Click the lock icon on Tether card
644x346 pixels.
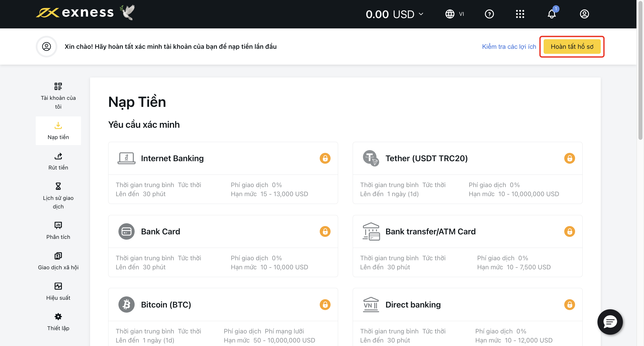click(570, 158)
